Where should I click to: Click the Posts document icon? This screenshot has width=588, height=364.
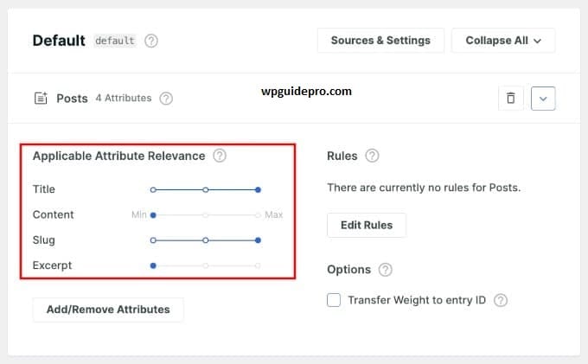tap(41, 99)
